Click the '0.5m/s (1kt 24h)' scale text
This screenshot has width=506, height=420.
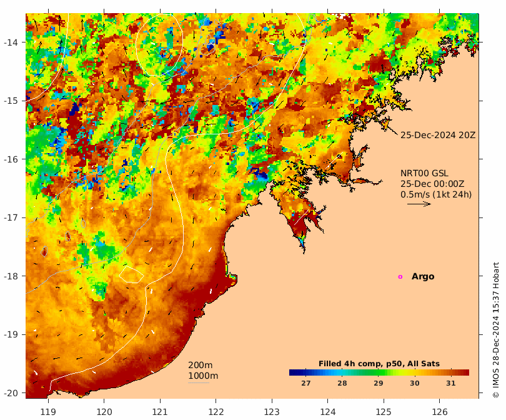436,194
